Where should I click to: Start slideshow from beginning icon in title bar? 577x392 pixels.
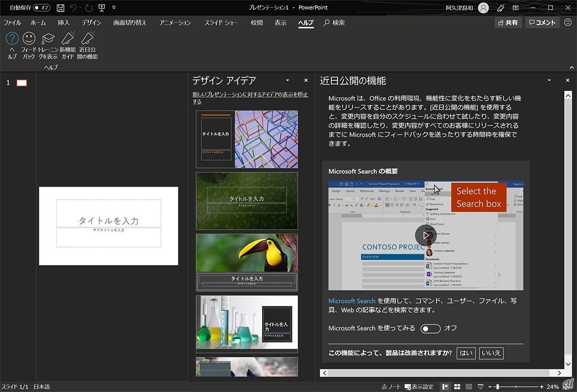(101, 8)
